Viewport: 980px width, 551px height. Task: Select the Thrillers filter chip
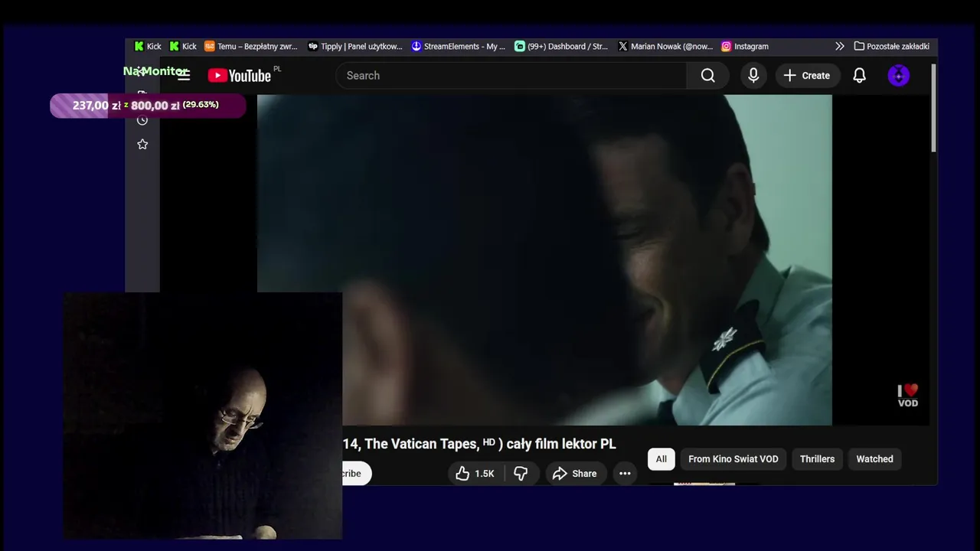817,459
